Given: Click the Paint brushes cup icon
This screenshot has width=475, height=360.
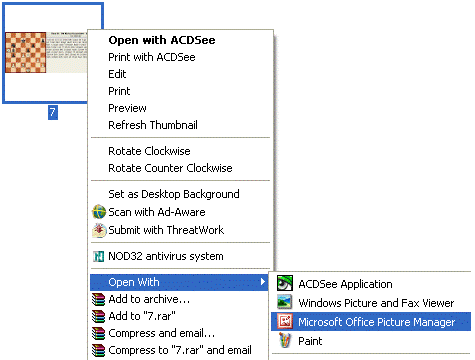Looking at the screenshot, I should (x=285, y=340).
